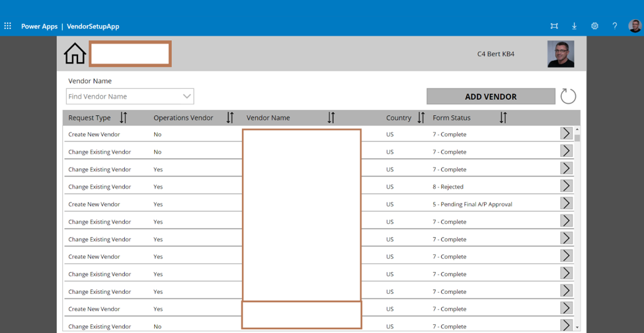Open settings gear in top bar
This screenshot has width=644, height=333.
594,26
